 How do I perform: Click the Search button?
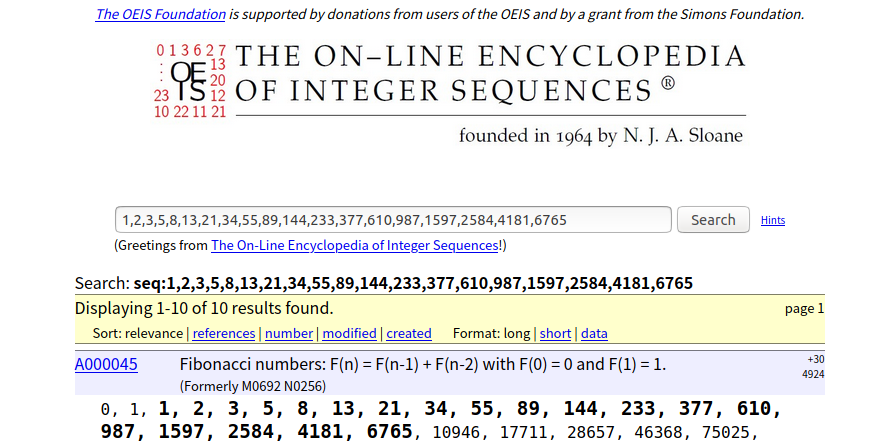click(x=713, y=219)
